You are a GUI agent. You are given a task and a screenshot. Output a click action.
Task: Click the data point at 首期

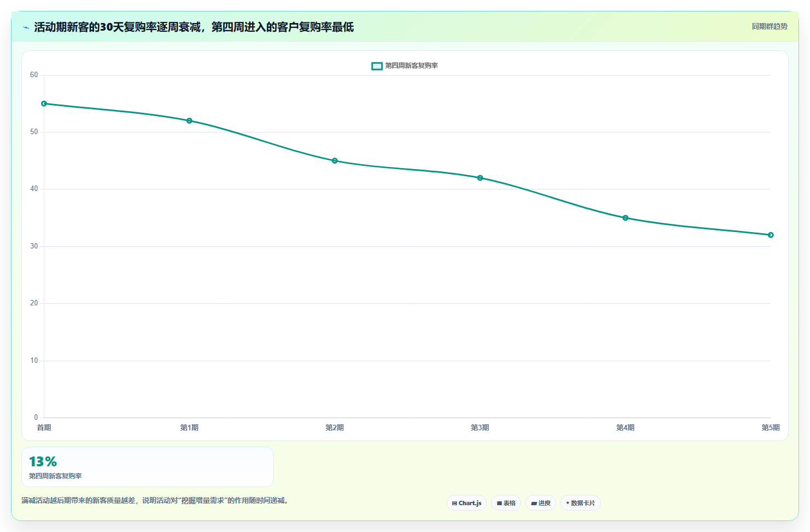point(44,103)
